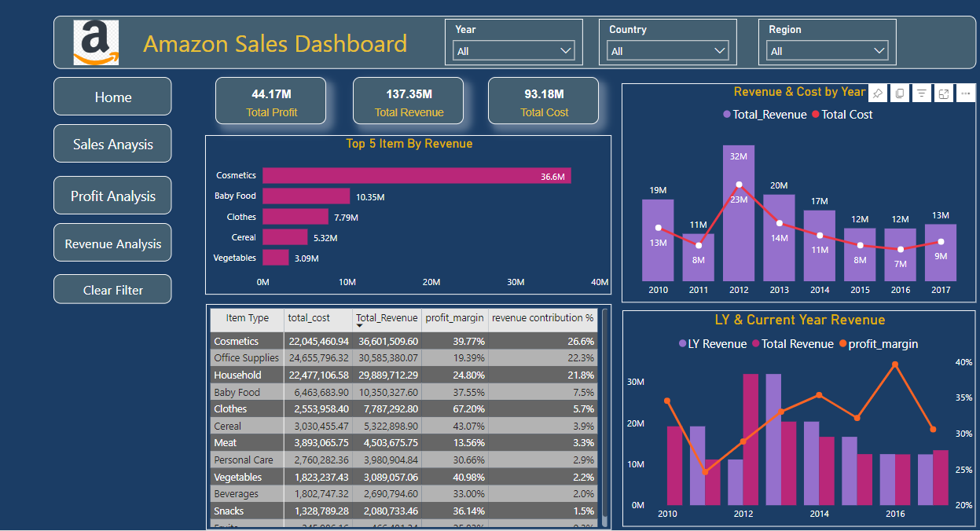Toggle Total Cost legend marker

pos(815,115)
